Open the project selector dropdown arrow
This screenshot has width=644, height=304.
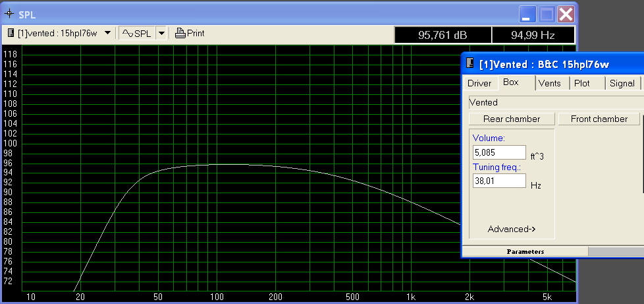(x=107, y=33)
